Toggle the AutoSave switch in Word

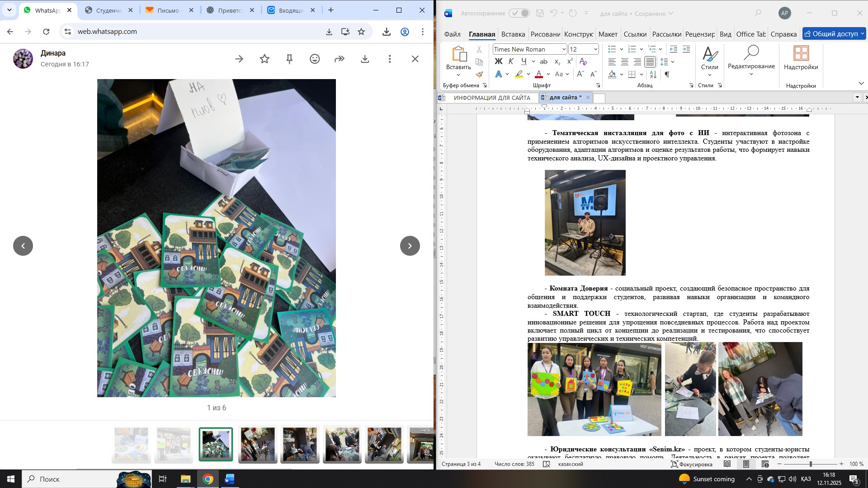pos(519,14)
